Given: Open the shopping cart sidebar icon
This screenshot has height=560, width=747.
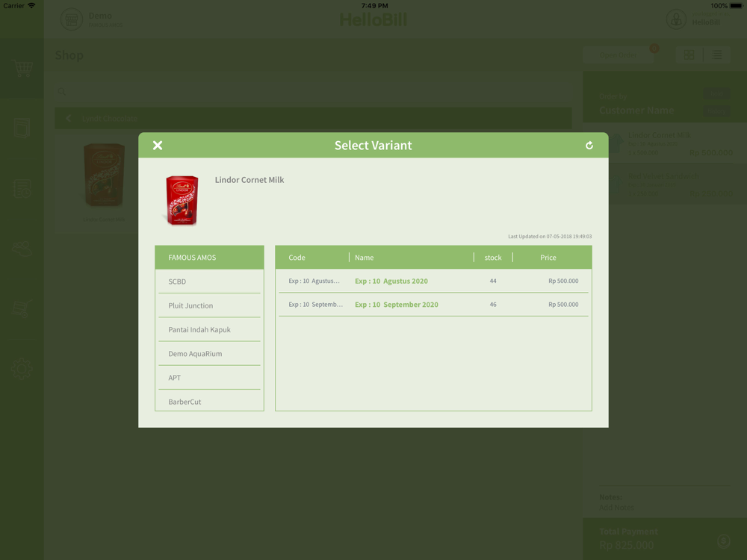Looking at the screenshot, I should 22,69.
